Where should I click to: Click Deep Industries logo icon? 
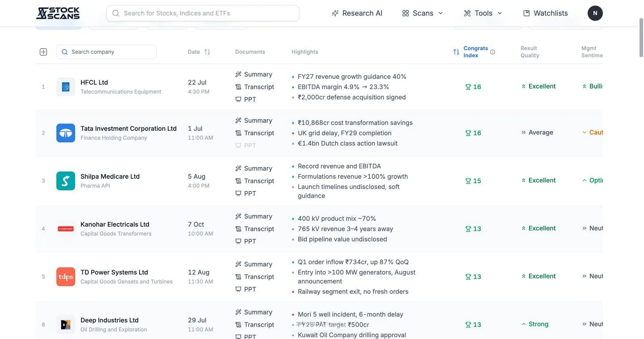point(66,325)
